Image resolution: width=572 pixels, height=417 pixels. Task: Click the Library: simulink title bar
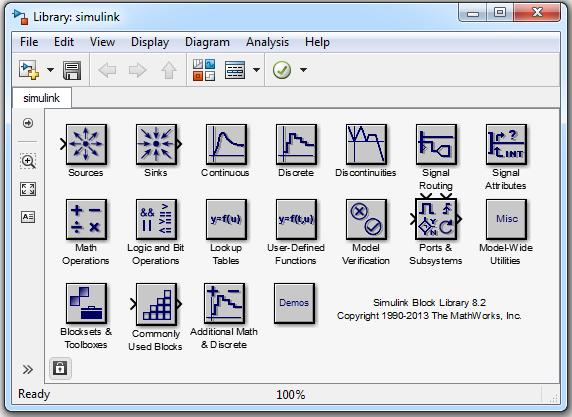click(x=77, y=17)
